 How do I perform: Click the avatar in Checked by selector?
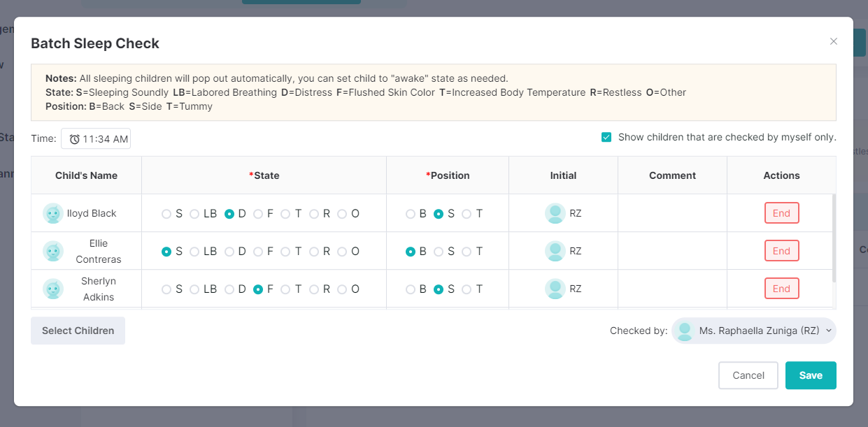685,331
